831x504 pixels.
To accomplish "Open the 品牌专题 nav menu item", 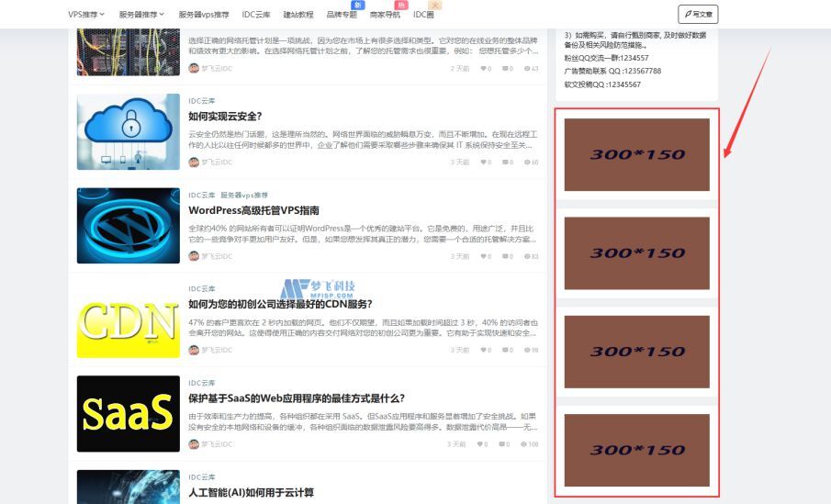I will (x=342, y=15).
